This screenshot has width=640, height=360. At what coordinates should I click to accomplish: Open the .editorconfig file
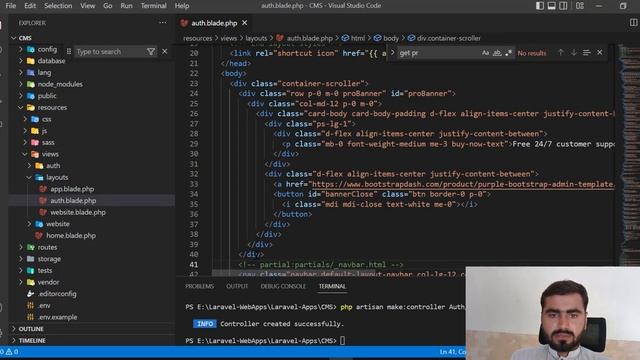coord(57,294)
